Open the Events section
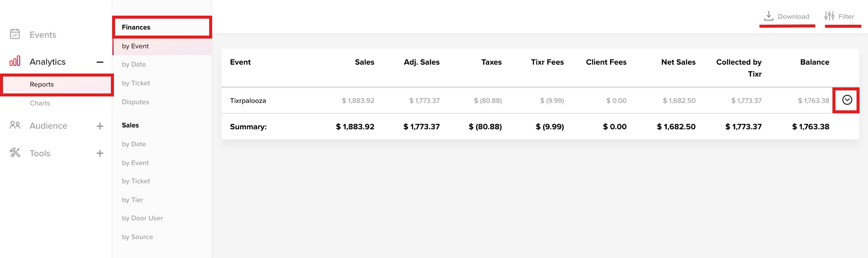The image size is (868, 258). pos(43,35)
